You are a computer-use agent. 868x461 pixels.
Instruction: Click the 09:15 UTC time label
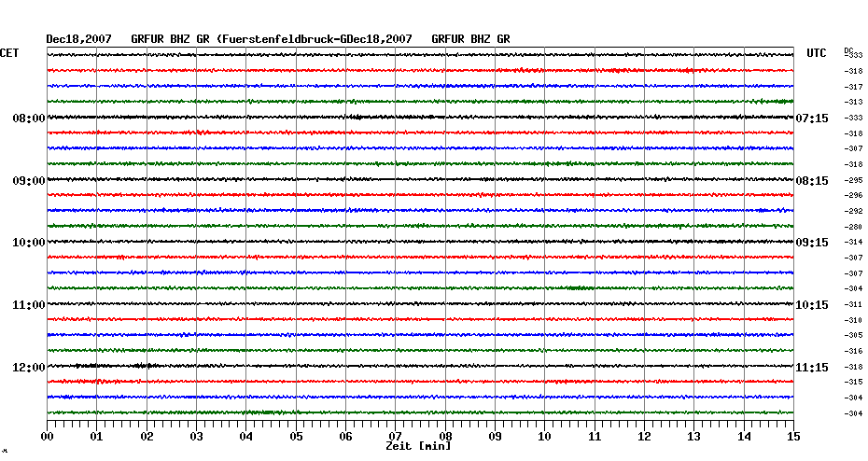point(812,243)
